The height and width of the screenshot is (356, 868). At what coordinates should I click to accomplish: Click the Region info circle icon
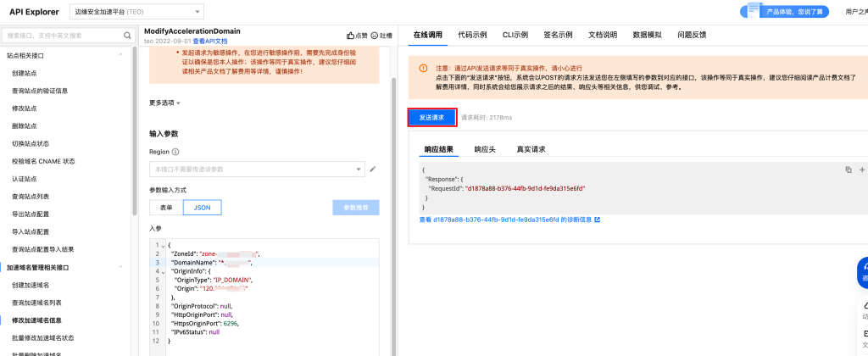click(175, 152)
